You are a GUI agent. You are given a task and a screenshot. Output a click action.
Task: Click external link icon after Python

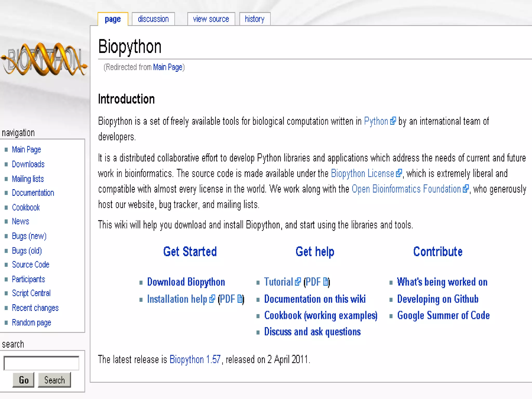coord(393,121)
